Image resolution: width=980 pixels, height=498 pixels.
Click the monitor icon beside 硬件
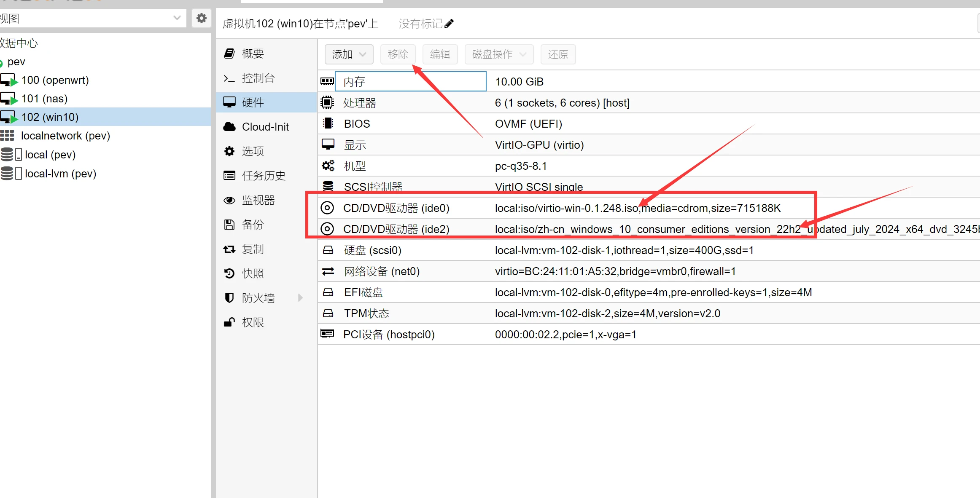click(229, 102)
